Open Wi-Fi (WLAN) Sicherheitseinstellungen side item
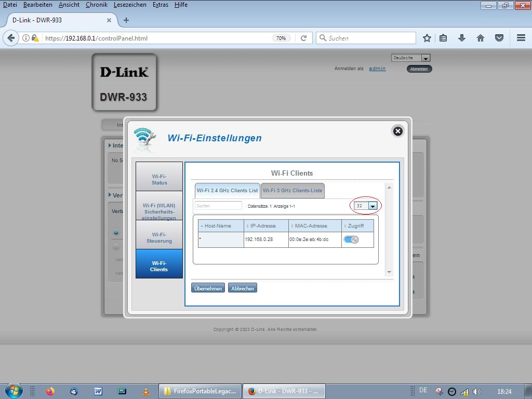 (x=159, y=206)
